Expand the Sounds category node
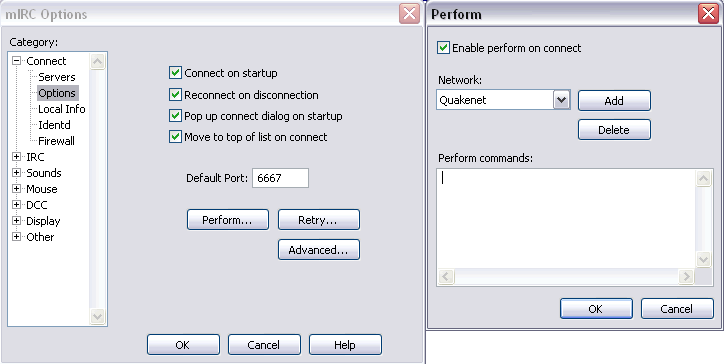 click(17, 173)
